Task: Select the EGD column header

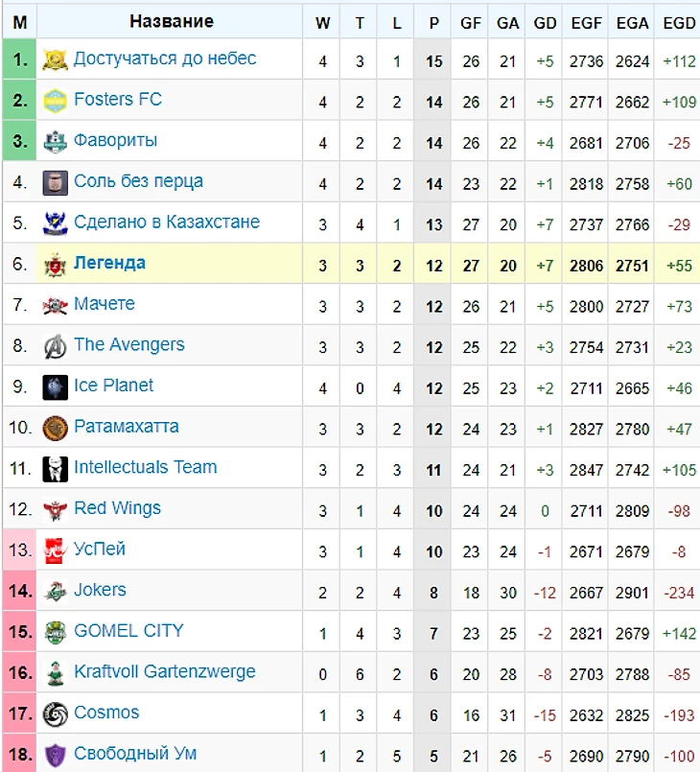Action: click(x=679, y=23)
